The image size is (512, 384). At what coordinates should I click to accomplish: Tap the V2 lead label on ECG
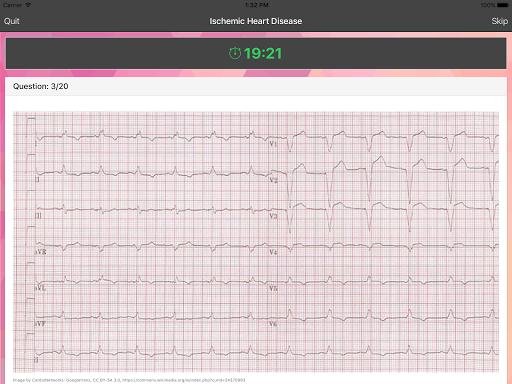273,180
